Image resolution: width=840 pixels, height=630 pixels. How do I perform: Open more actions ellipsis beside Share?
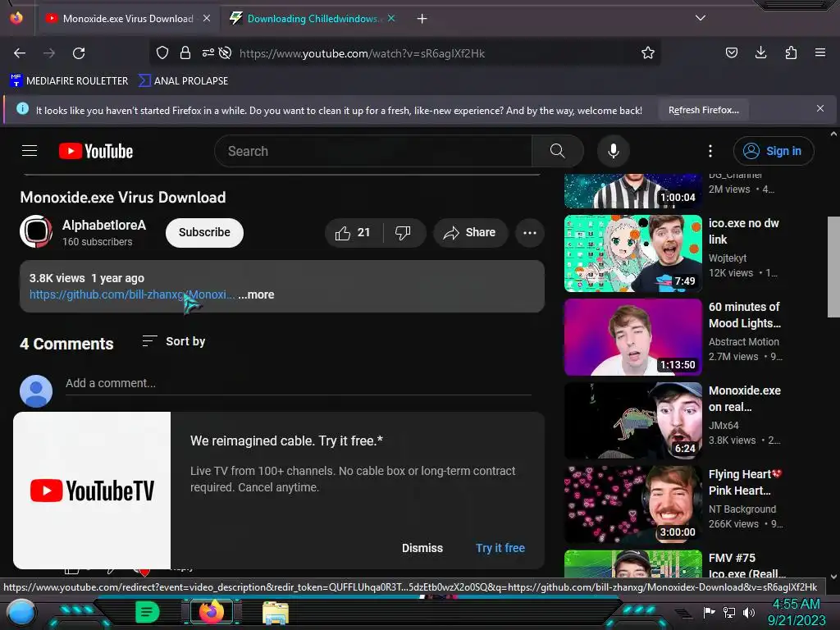[530, 232]
